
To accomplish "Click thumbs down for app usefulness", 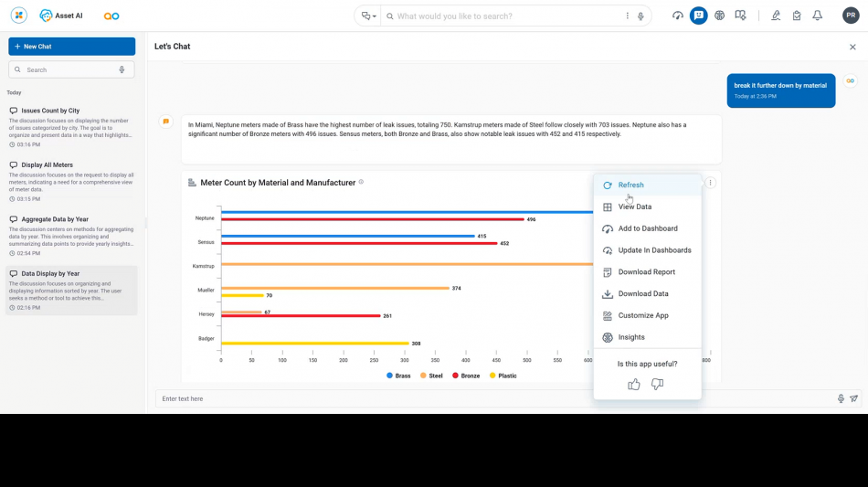I will click(x=657, y=385).
